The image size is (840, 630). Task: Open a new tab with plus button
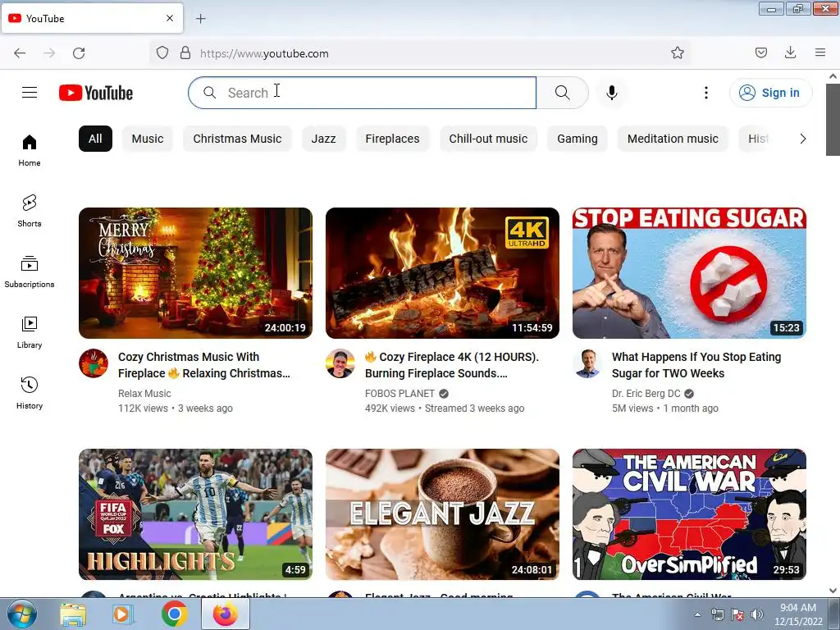click(x=200, y=19)
